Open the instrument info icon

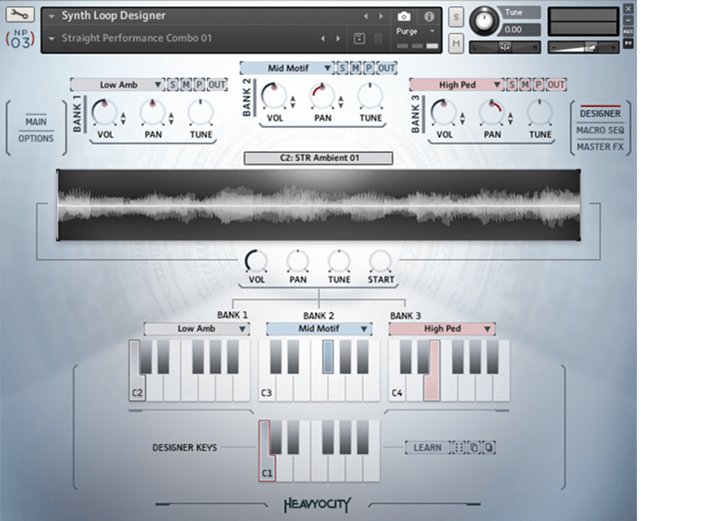(429, 17)
